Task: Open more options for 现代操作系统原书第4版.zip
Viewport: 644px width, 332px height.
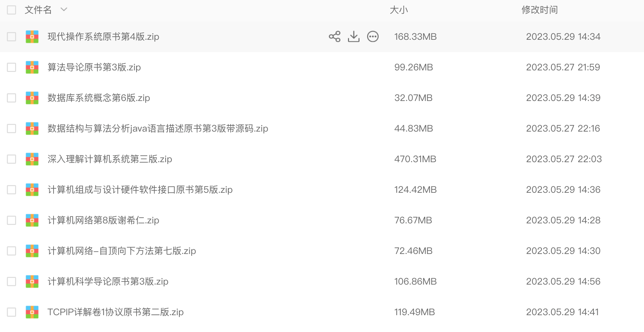Action: pos(373,37)
